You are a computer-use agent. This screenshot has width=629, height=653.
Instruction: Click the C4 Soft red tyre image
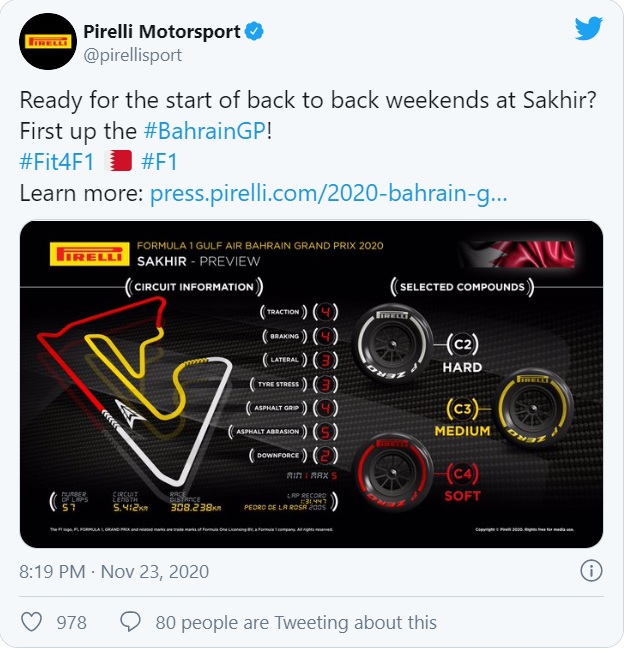(x=393, y=473)
